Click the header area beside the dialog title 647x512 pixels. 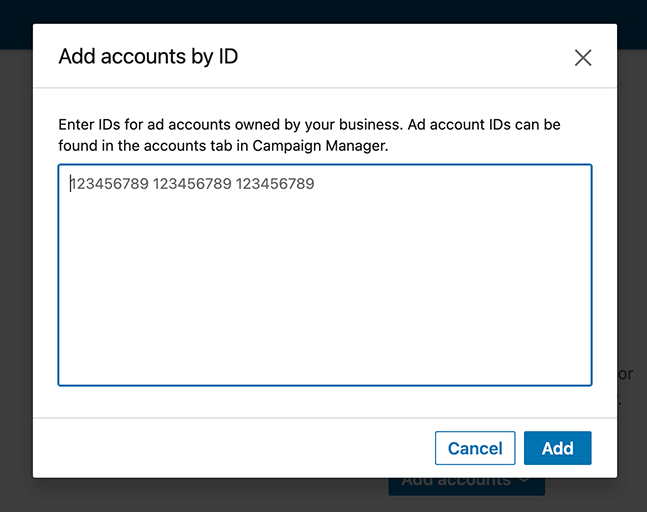[400, 56]
